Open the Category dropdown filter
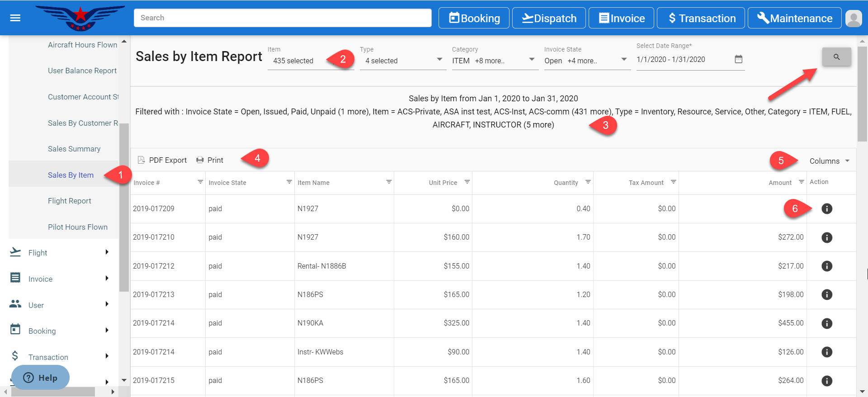868x397 pixels. (531, 60)
